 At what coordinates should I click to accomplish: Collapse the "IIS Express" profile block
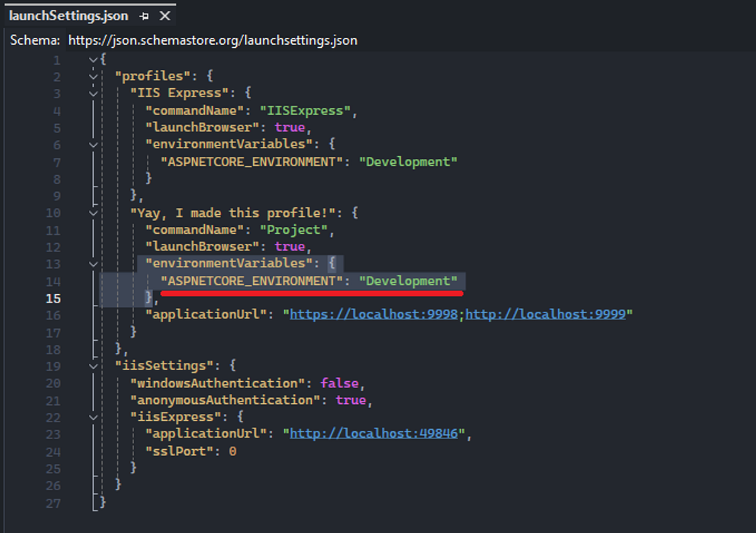(94, 93)
